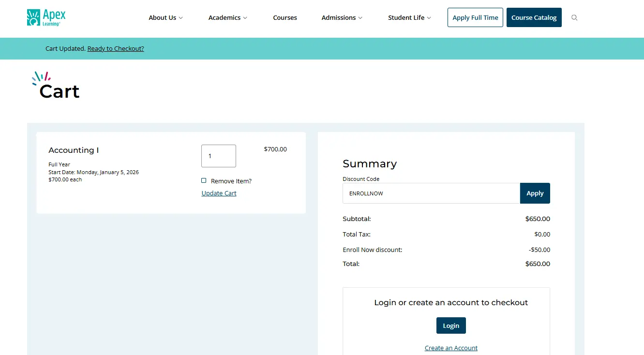This screenshot has height=355, width=644.
Task: Expand the About Us dropdown menu
Action: (165, 18)
